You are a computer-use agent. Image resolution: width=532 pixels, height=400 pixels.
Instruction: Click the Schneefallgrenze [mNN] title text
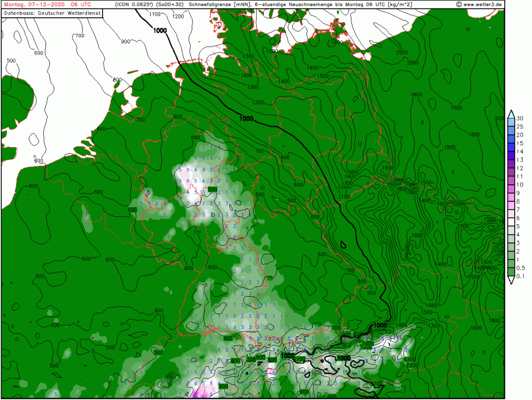click(219, 4)
